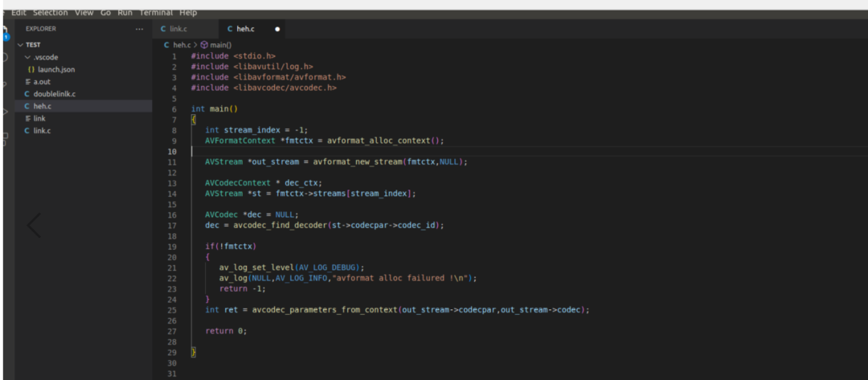Click line number 25 in the gutter
The height and width of the screenshot is (380, 868).
point(172,309)
